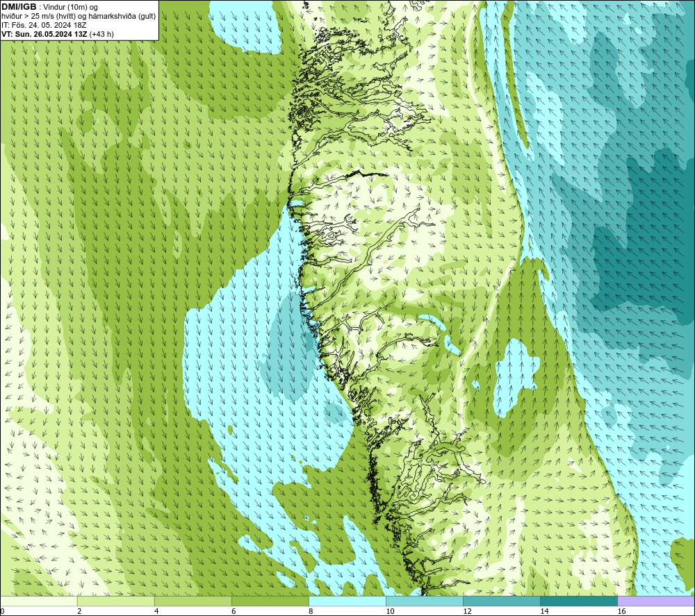
Task: Click the dark teal 14–16 m/s swatch
Action: click(x=579, y=601)
